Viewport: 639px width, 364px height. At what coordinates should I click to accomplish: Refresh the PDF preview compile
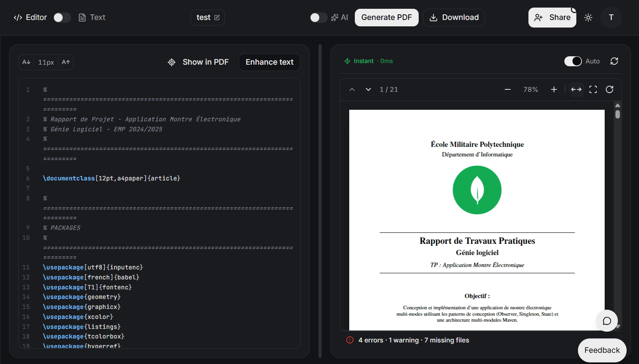tap(614, 61)
